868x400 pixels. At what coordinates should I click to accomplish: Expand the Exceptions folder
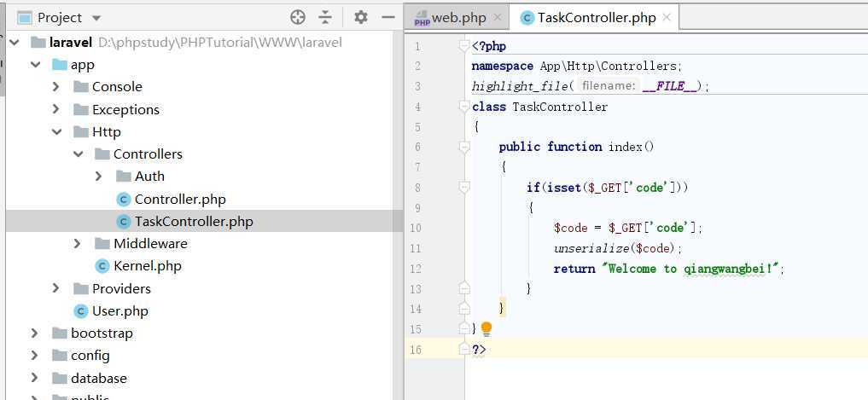[x=56, y=109]
